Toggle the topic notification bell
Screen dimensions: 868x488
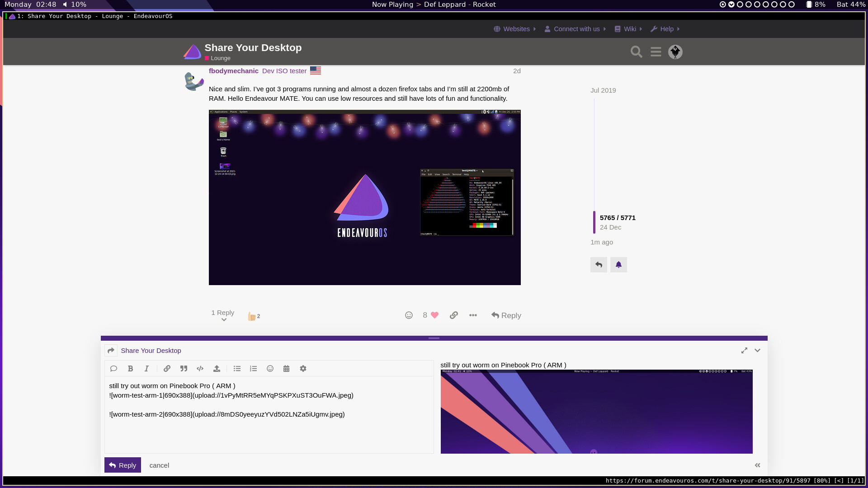click(x=618, y=265)
